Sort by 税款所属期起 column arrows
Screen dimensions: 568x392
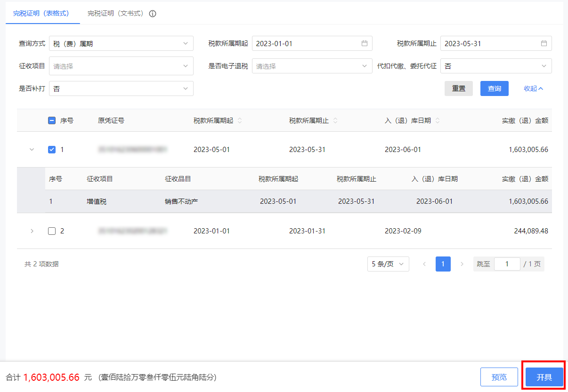(x=240, y=120)
